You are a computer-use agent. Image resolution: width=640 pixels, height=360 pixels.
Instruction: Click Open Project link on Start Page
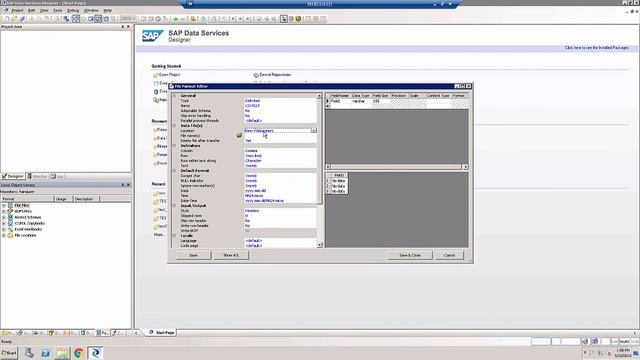click(x=169, y=75)
